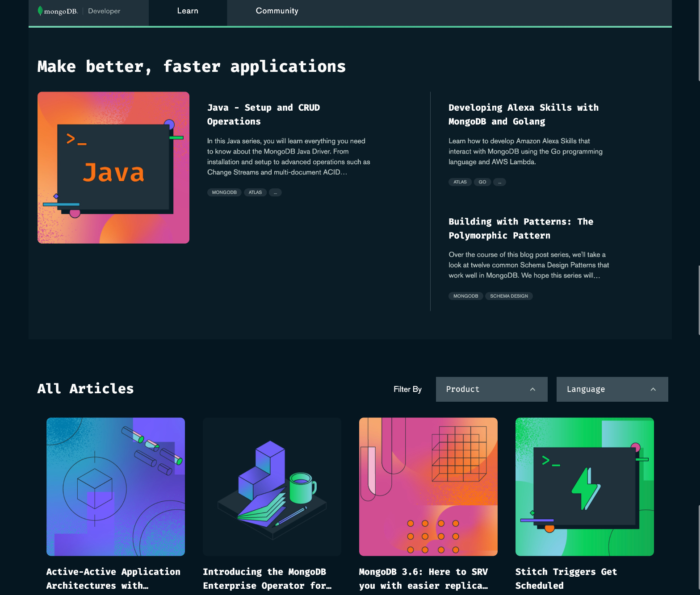Viewport: 700px width, 595px height.
Task: Open the Stitch Triggers lightning bolt image
Action: [585, 487]
